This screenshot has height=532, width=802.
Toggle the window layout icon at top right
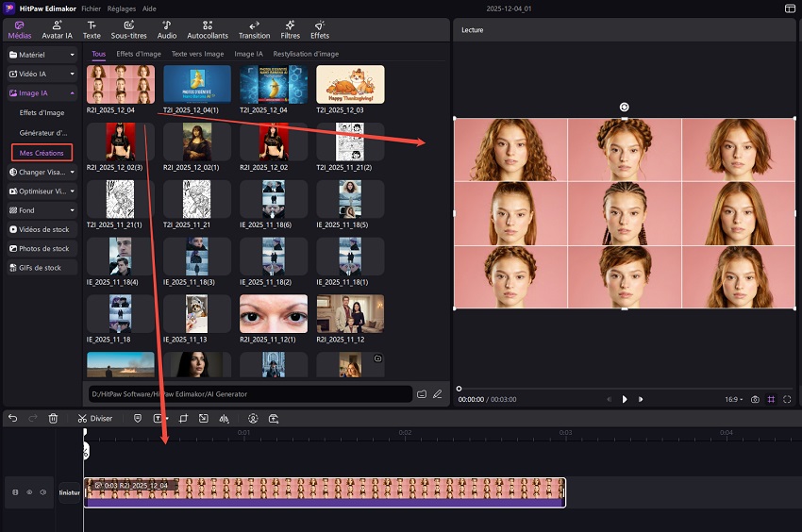pos(790,8)
